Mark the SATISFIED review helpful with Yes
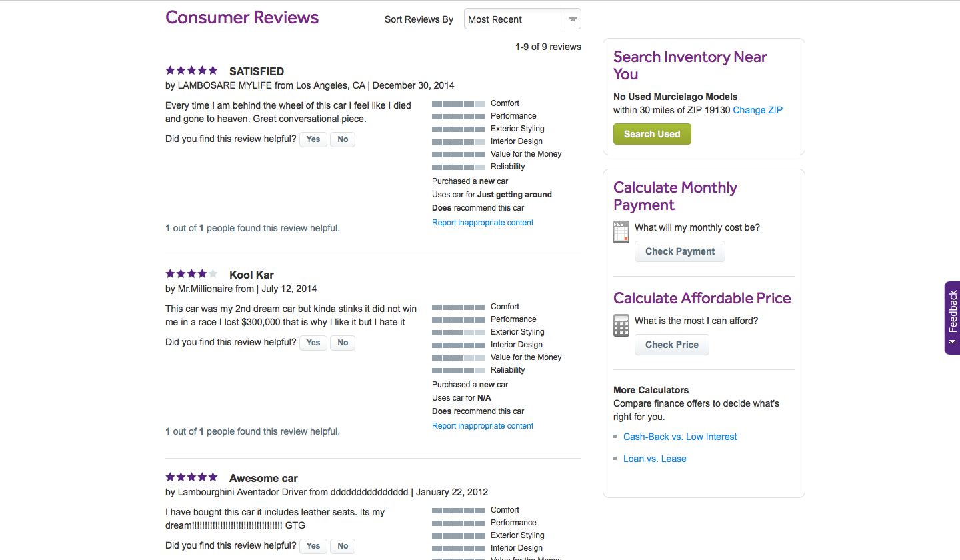 click(x=313, y=139)
